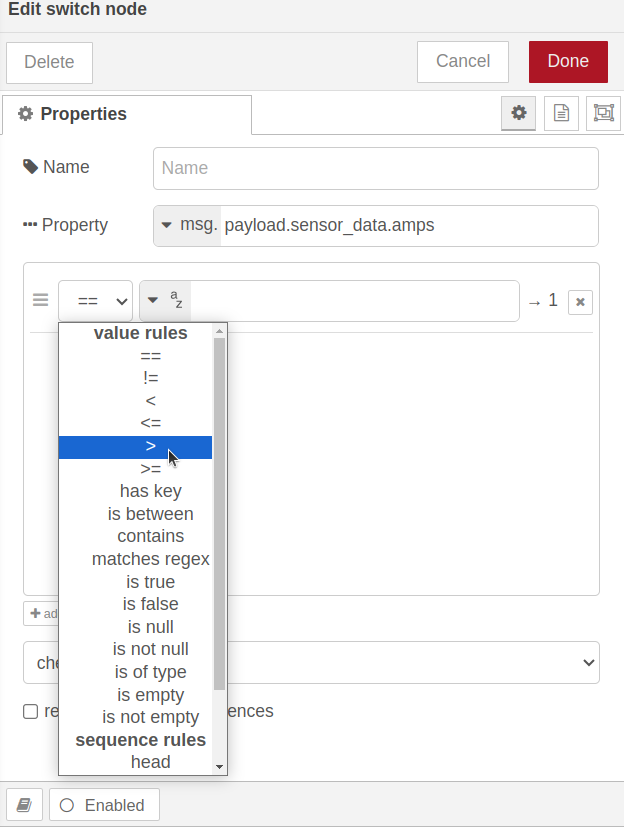The height and width of the screenshot is (829, 624).
Task: Click the rule list scroll up arrow
Action: tap(219, 330)
